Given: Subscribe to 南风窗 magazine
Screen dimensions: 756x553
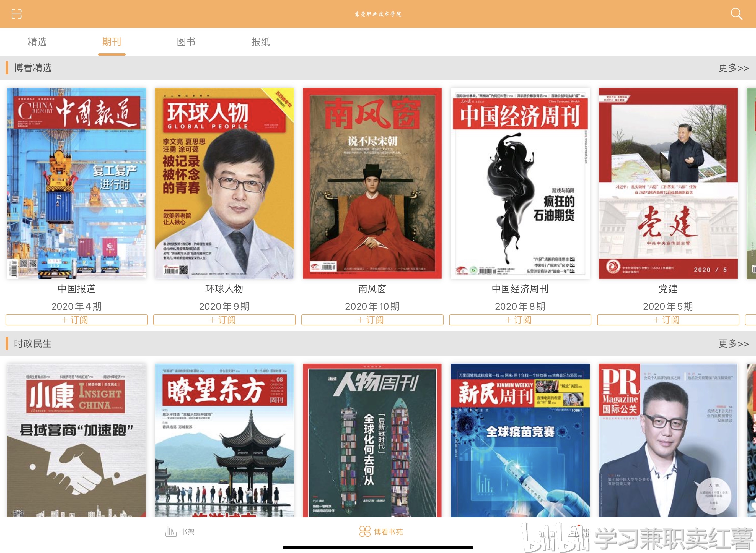Looking at the screenshot, I should [x=372, y=320].
